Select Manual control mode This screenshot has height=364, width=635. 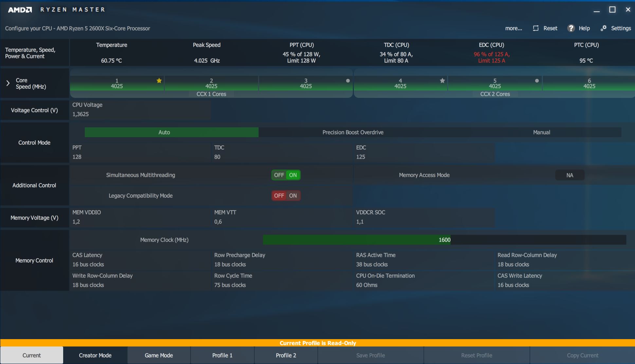pos(541,132)
